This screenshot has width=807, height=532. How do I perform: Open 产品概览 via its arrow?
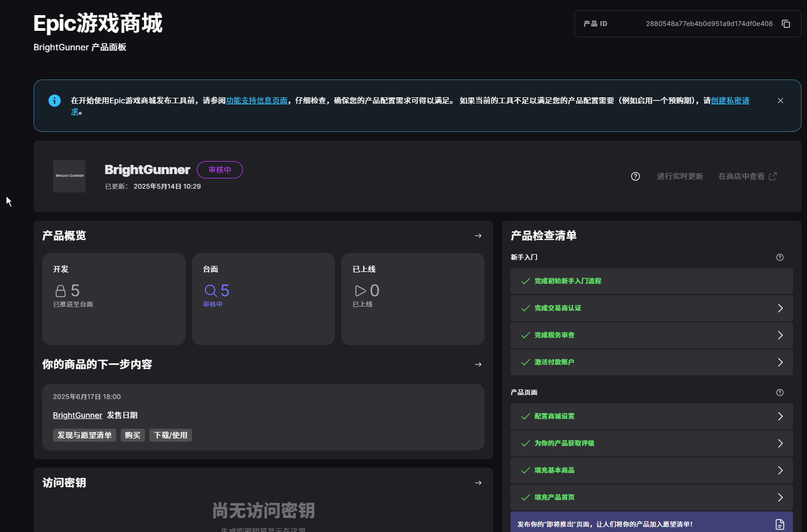coord(478,236)
